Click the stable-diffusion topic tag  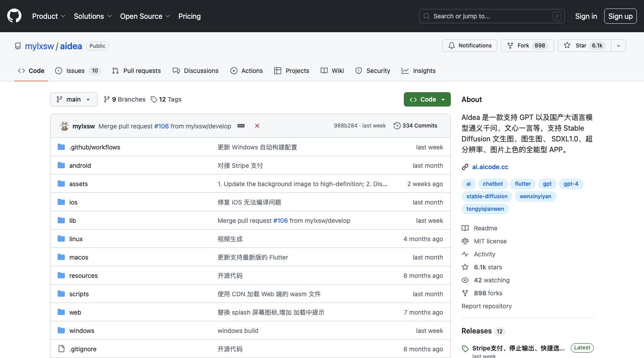click(x=487, y=196)
